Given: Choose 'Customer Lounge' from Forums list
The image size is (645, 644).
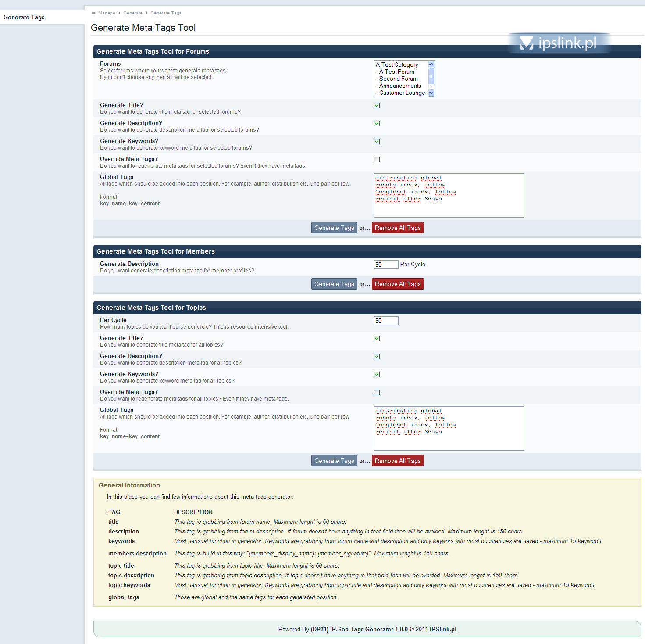Looking at the screenshot, I should 402,93.
